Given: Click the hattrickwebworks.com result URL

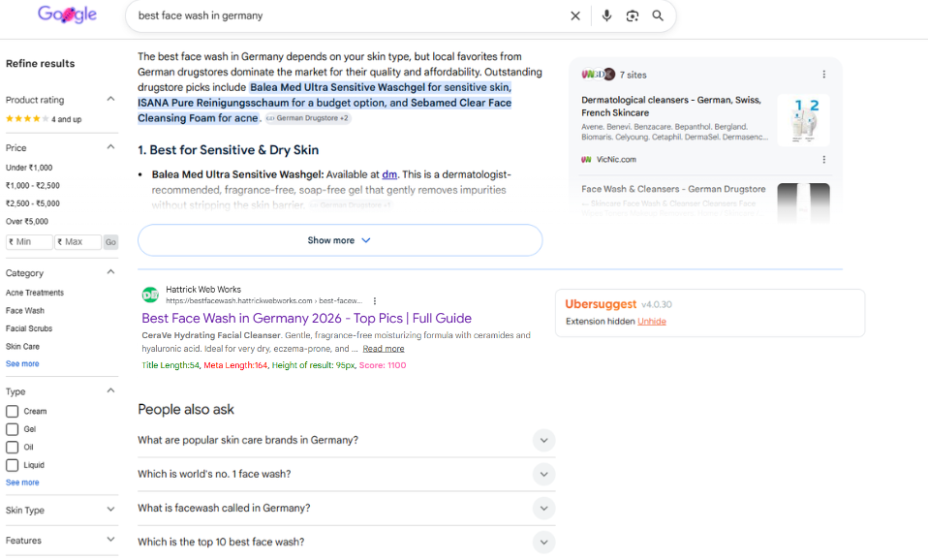Looking at the screenshot, I should tap(263, 301).
